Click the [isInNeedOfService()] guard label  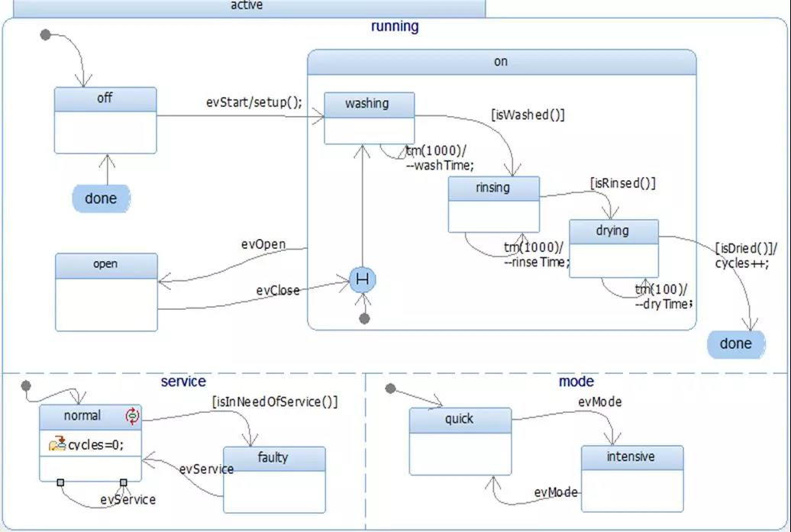pyautogui.click(x=275, y=401)
